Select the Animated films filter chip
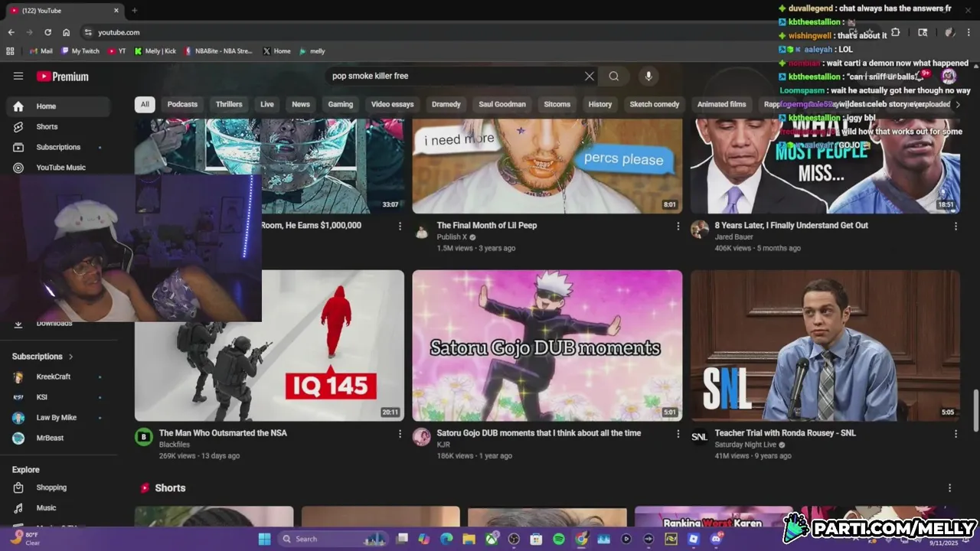 pos(721,104)
